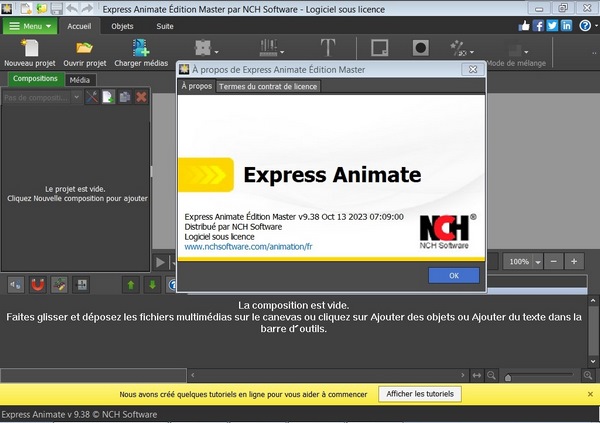Click the red delete composition icon
This screenshot has width=600, height=423.
(141, 97)
